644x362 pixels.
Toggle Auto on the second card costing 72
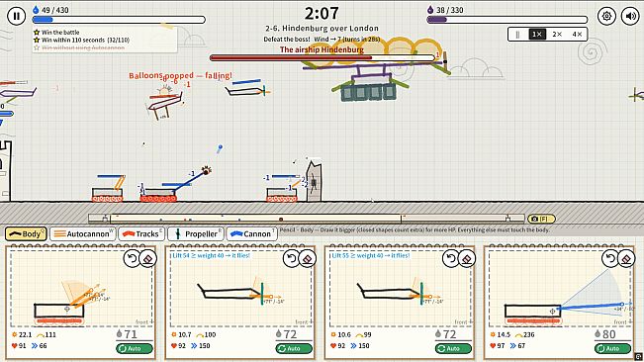(294, 348)
